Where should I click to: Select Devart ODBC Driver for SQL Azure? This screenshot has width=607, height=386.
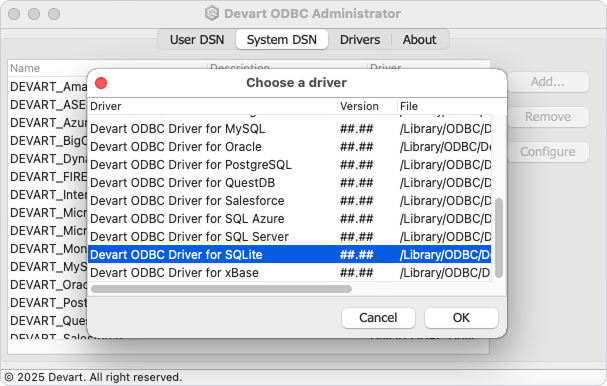289,219
